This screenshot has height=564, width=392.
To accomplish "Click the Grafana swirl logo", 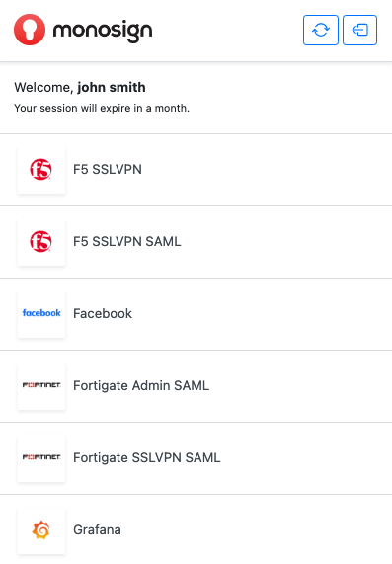I will (41, 529).
